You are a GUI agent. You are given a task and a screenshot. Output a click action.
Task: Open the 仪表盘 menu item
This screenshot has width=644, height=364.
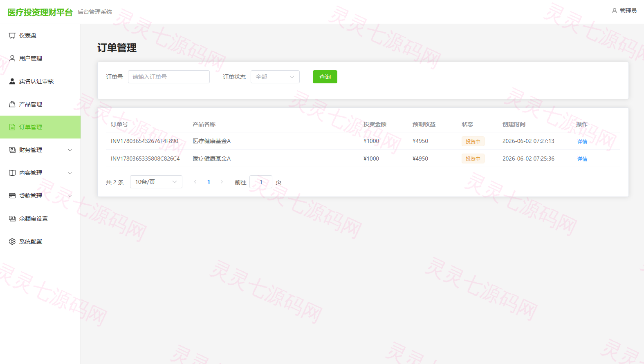[40, 36]
